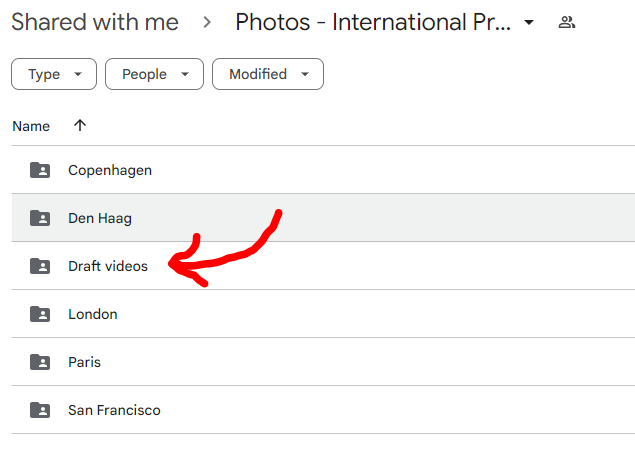Click the Paris shared folder icon
Screen dimensions: 635x451
point(40,362)
